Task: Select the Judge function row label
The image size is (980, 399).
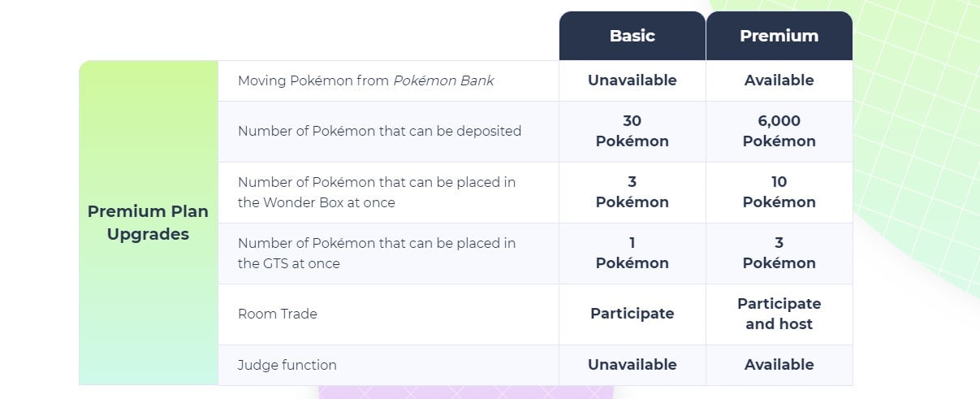Action: (x=287, y=365)
